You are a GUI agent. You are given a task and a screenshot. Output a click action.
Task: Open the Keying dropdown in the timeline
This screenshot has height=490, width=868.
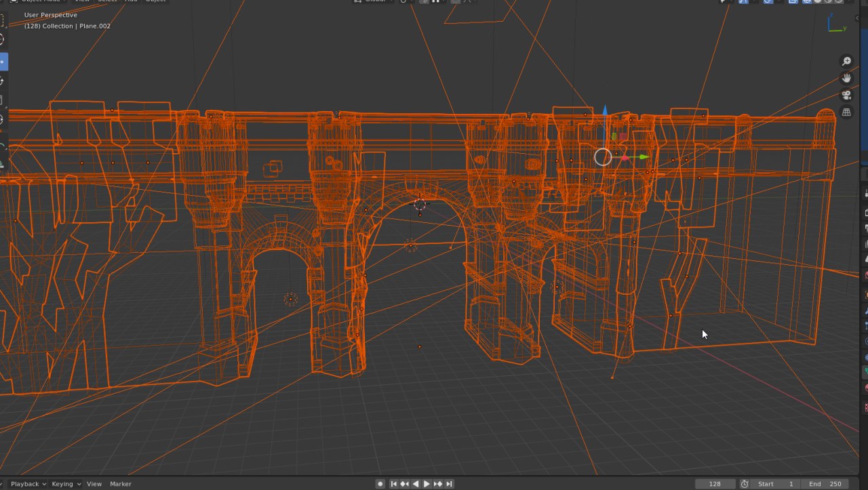pyautogui.click(x=66, y=484)
